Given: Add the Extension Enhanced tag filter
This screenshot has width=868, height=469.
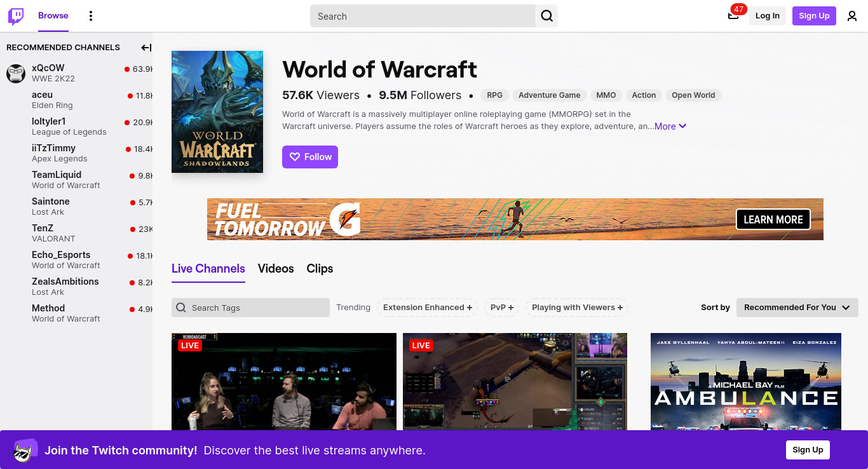Looking at the screenshot, I should pyautogui.click(x=428, y=308).
